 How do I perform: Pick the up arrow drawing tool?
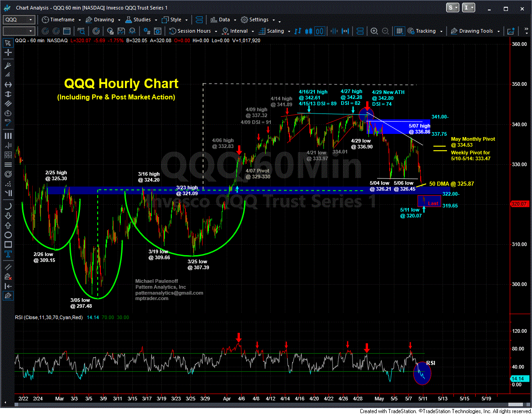click(8, 225)
